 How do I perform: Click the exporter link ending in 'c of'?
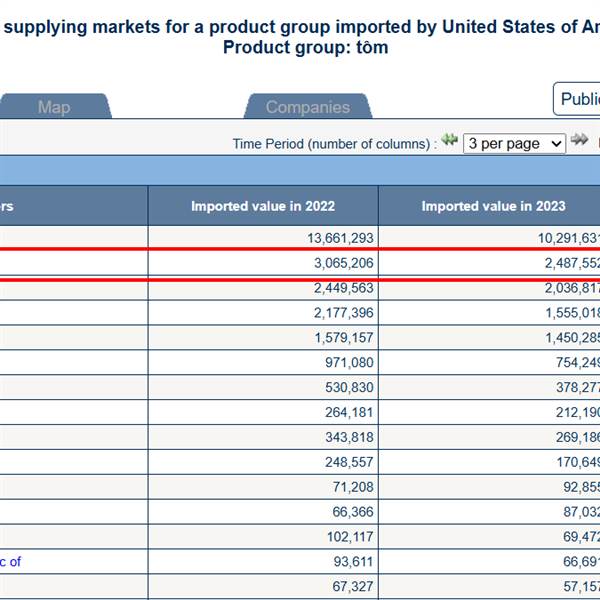tap(10, 561)
